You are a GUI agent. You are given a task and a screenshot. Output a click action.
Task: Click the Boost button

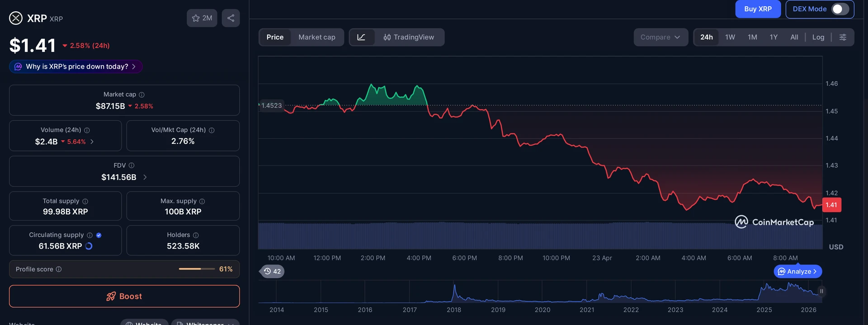tap(124, 296)
